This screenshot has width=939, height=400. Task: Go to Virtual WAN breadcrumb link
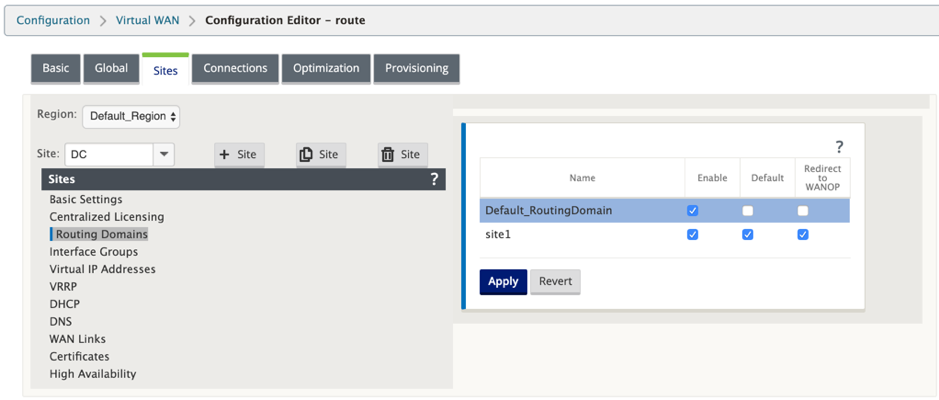coord(147,20)
